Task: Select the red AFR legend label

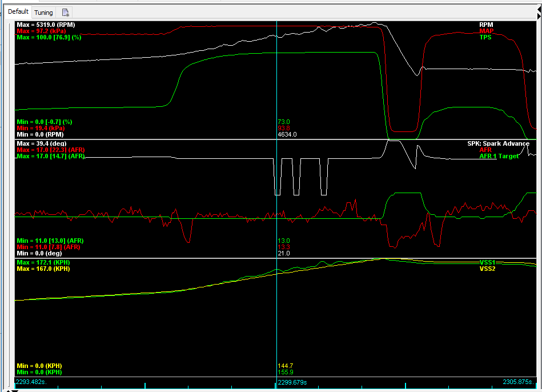Action: [487, 150]
